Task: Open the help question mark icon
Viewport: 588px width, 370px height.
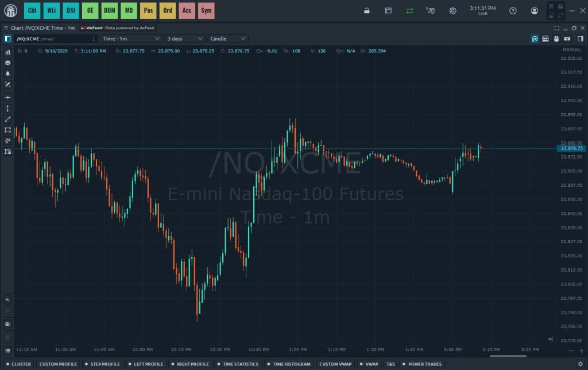Action: click(513, 10)
